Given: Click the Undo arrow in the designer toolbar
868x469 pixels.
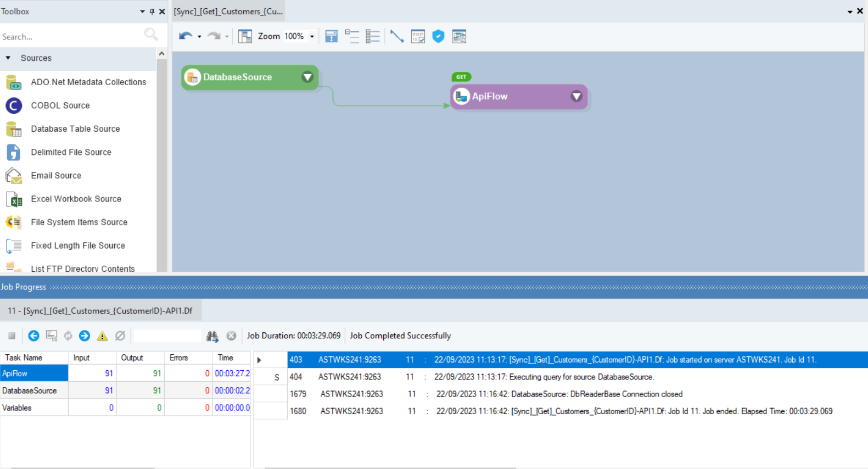Looking at the screenshot, I should click(185, 36).
